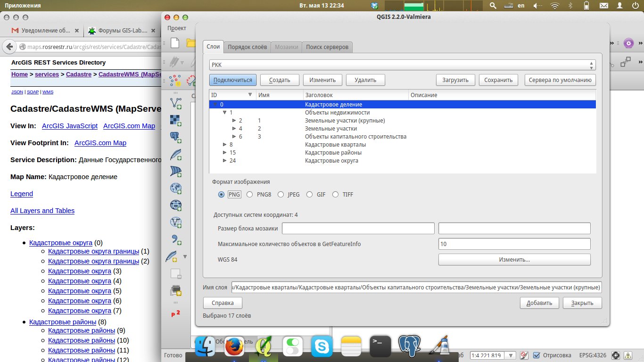644x362 pixels.
Task: Open the Wi-Fi network indicator
Action: tap(555, 6)
